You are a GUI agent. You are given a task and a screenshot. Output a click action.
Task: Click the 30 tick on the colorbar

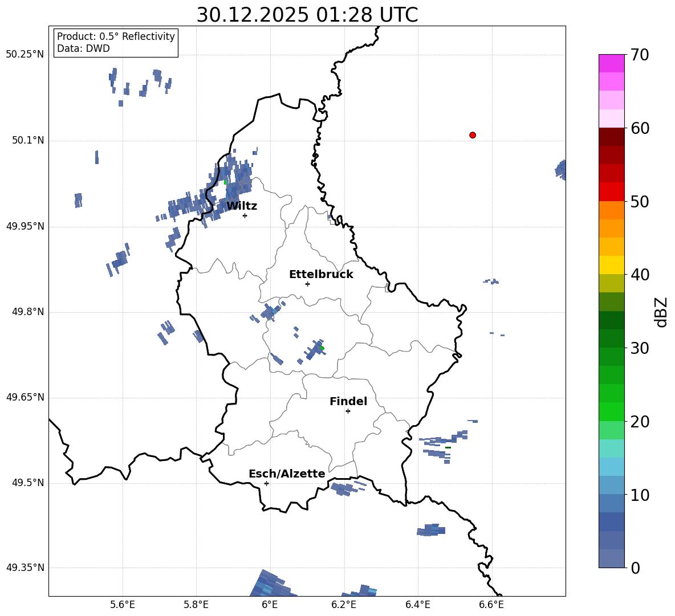coord(640,348)
